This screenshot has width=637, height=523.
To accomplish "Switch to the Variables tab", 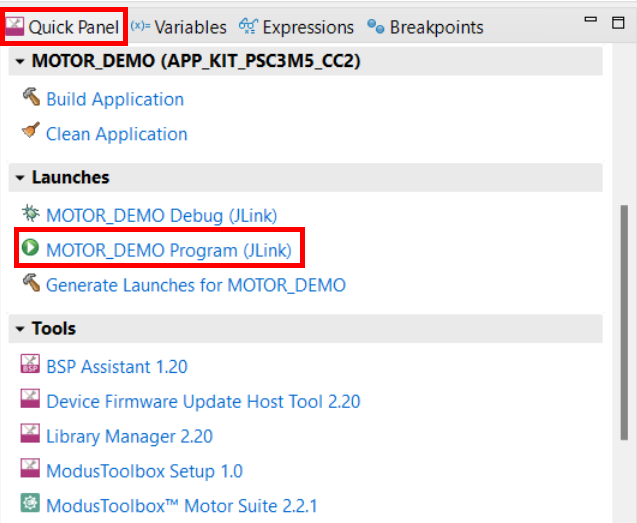I will pos(179,27).
